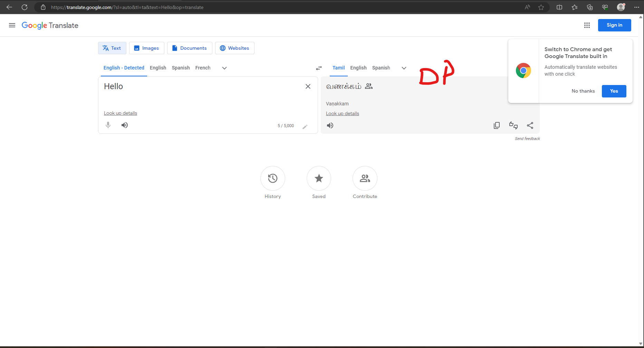Switch to the Images tab
Viewport: 644px width, 348px height.
pos(146,48)
